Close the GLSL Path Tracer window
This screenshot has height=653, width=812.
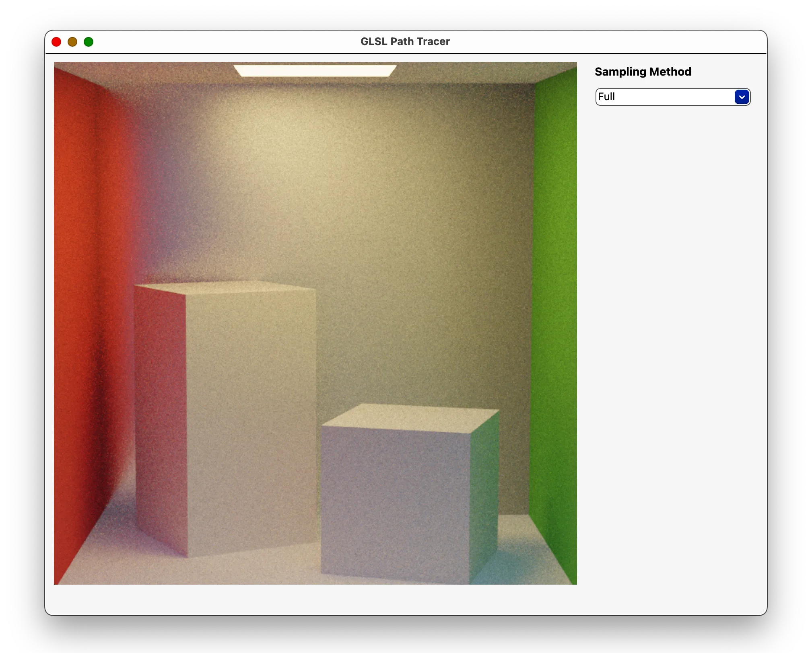(57, 41)
